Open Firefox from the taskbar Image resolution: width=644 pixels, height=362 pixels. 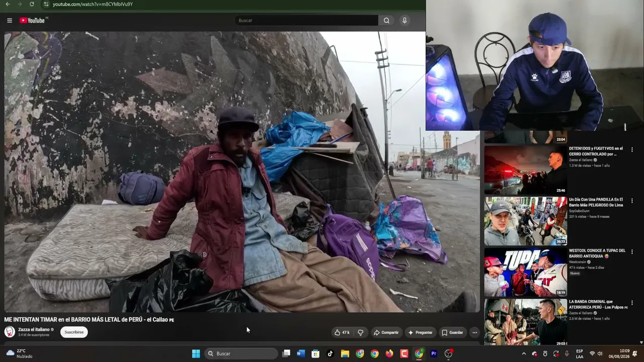[x=389, y=353]
